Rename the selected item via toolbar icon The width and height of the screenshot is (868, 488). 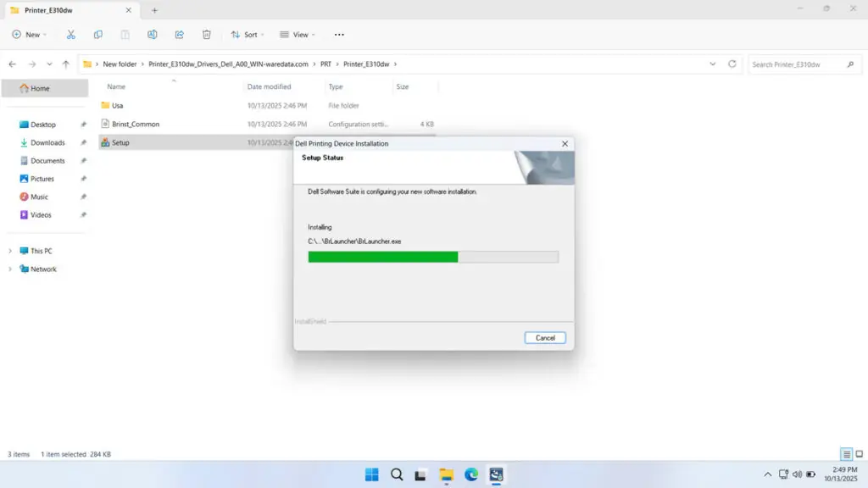pos(153,34)
